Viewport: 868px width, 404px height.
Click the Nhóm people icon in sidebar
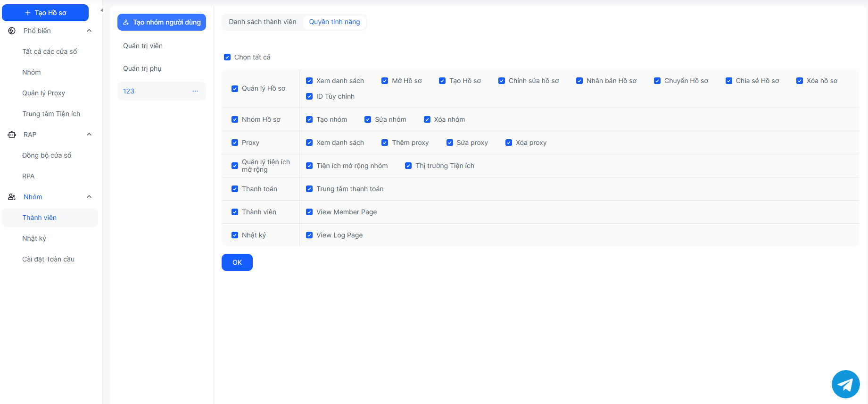[12, 197]
